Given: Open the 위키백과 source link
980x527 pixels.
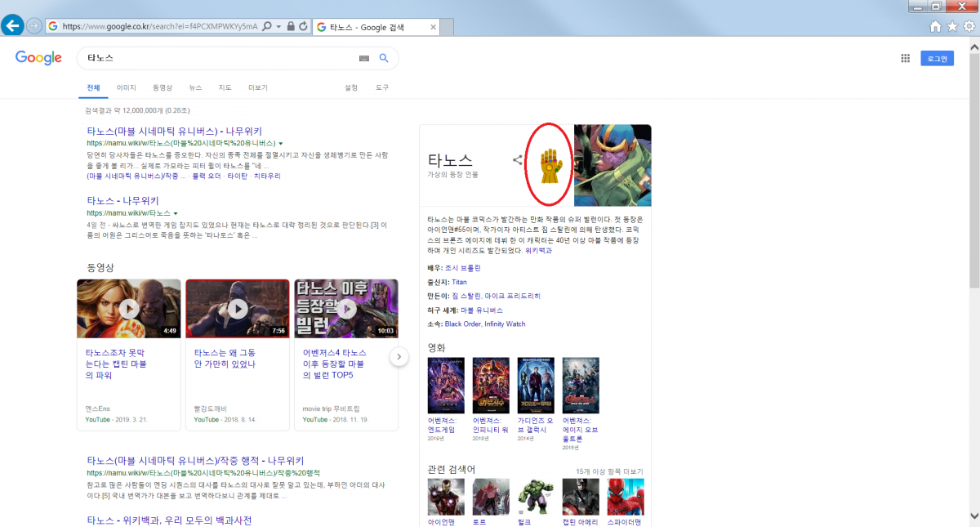Looking at the screenshot, I should click(x=538, y=251).
